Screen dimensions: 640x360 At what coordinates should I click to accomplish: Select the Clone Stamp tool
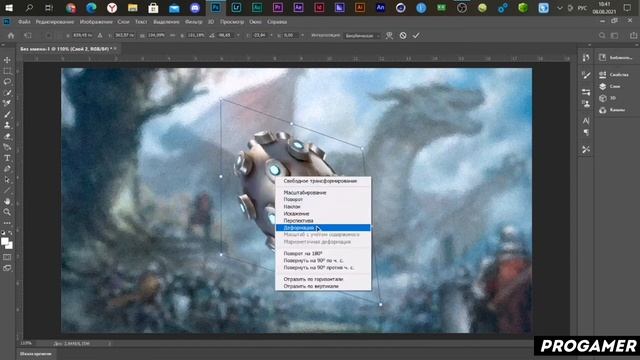pos(7,125)
